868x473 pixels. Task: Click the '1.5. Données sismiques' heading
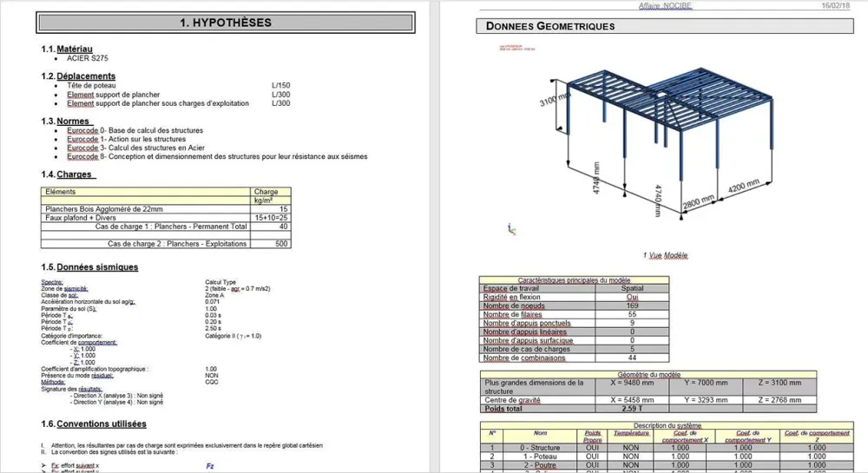[x=89, y=267]
